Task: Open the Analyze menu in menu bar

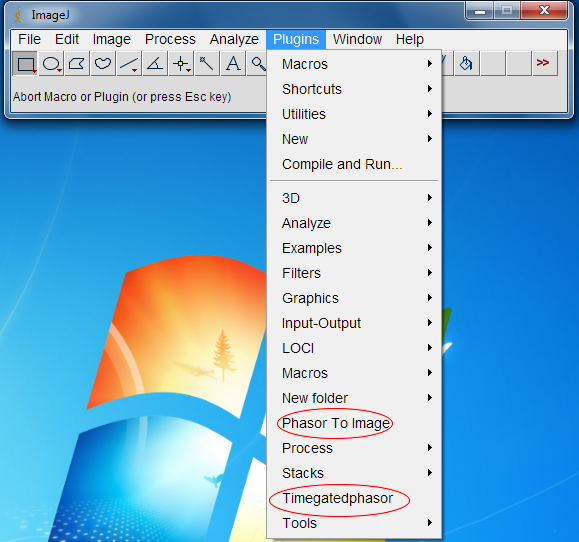Action: (234, 39)
